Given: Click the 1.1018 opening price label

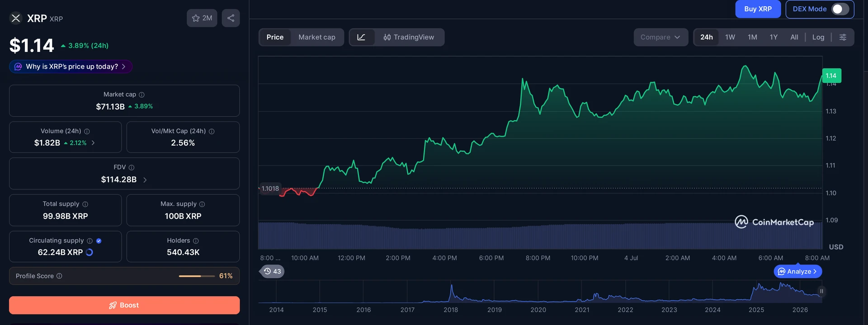Looking at the screenshot, I should click(x=270, y=188).
